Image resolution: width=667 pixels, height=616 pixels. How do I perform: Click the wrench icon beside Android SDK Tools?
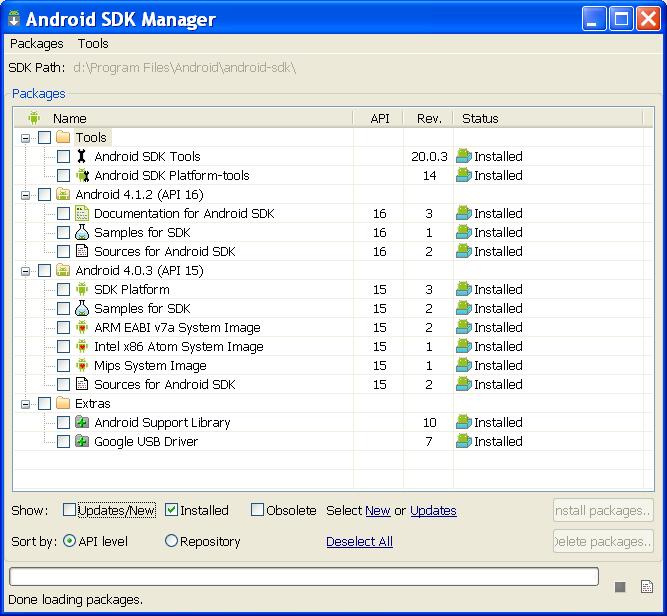click(x=81, y=156)
